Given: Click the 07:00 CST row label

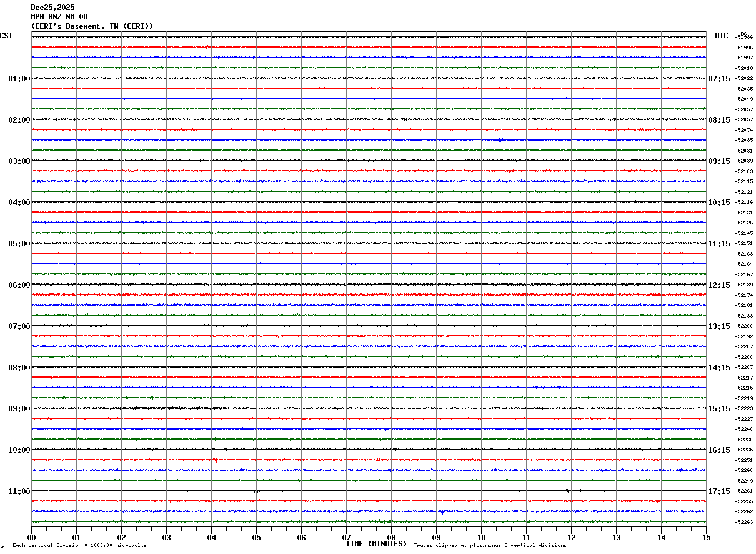Looking at the screenshot, I should (x=19, y=326).
